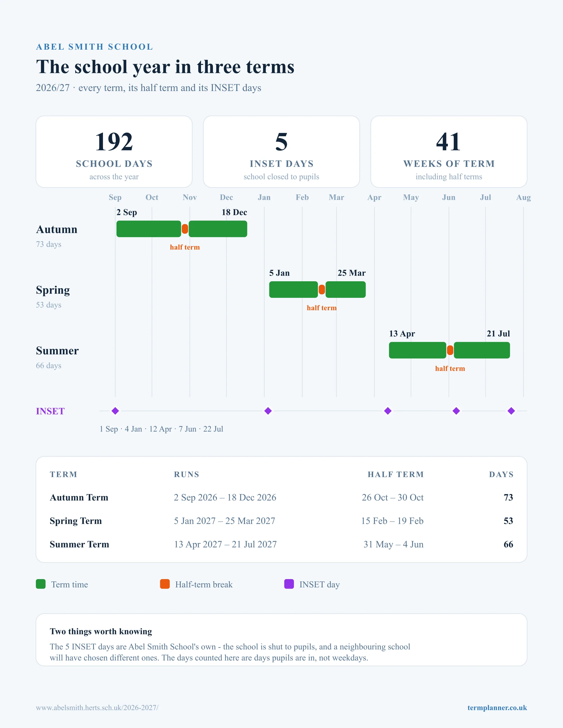Click the green Term time legend swatch
This screenshot has width=563, height=728.
point(41,584)
